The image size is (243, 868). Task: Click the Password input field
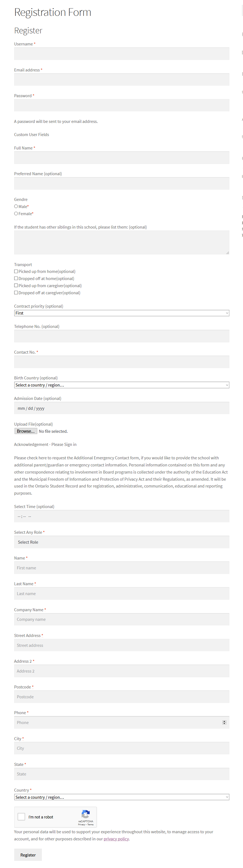121,105
